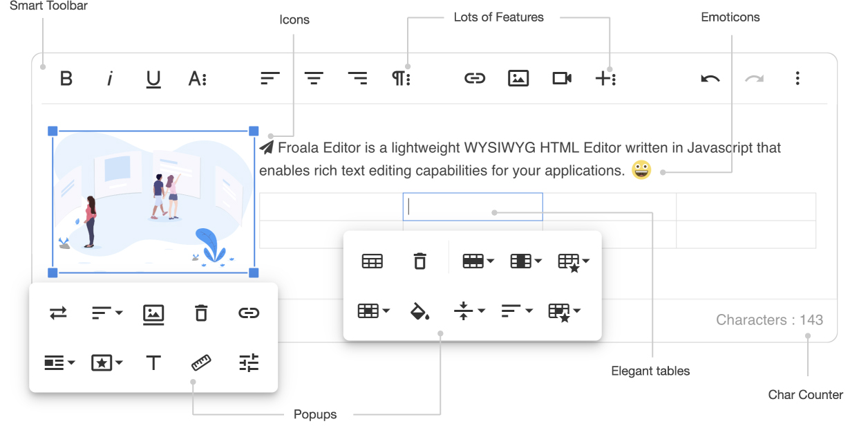Image resolution: width=868 pixels, height=444 pixels.
Task: Toggle Italic text formatting
Action: pos(109,78)
